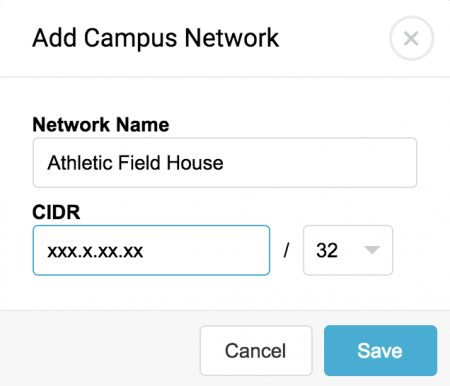Select the Athletic Field House text
Image resolution: width=450 pixels, height=386 pixels.
135,163
